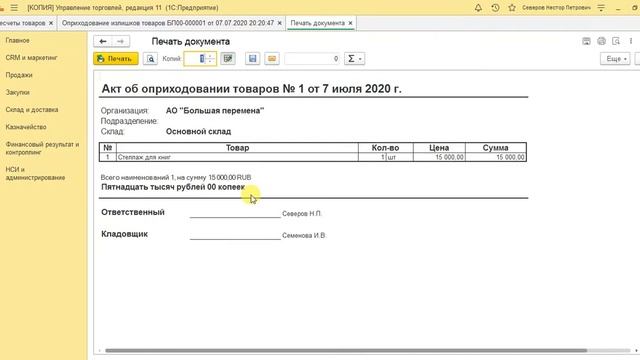This screenshot has width=640, height=360.
Task: Open the Sigma sum dropdown
Action: 354,59
